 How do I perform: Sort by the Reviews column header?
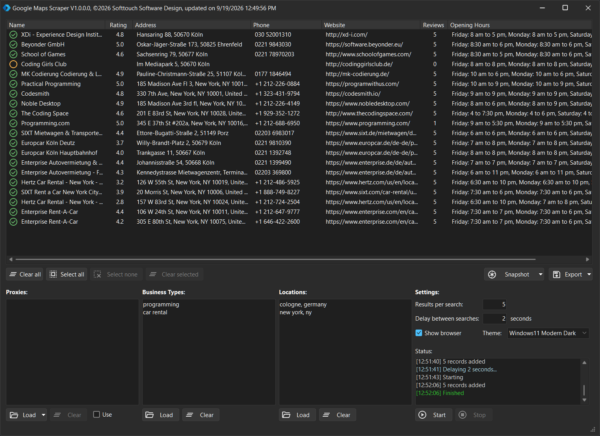[x=433, y=25]
